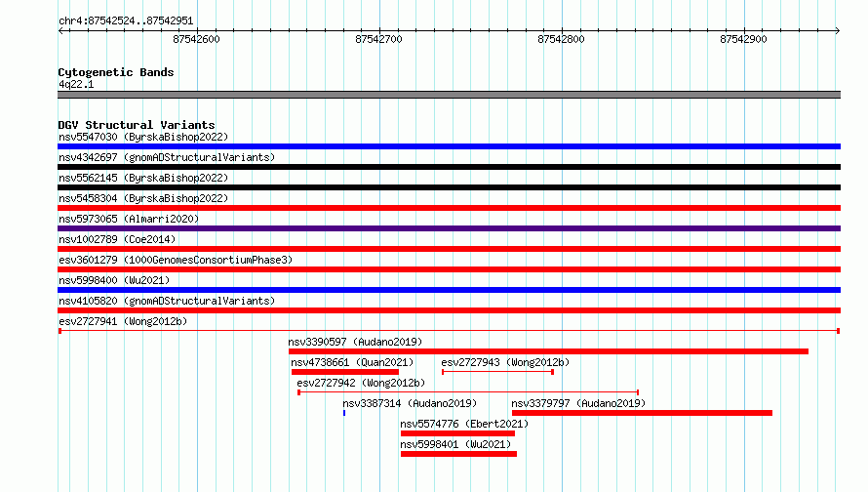Open the nsv3390597 (Audano2019) label
This screenshot has height=492, width=868.
(x=355, y=342)
